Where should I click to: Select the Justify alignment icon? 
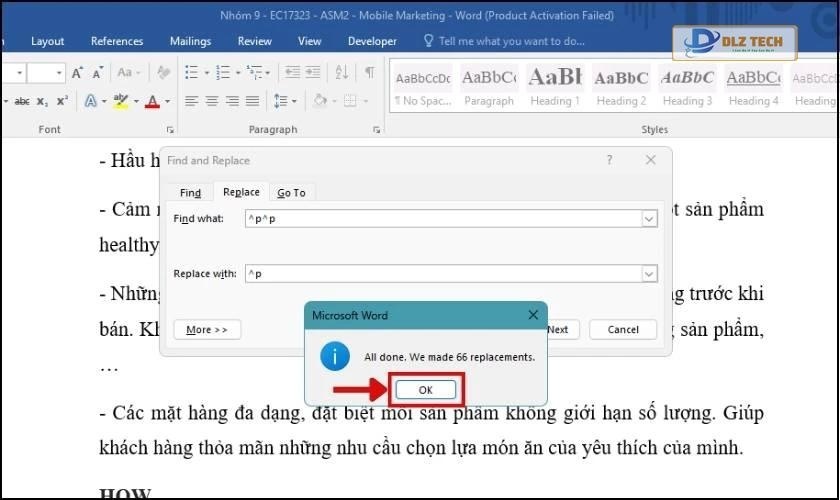click(252, 101)
